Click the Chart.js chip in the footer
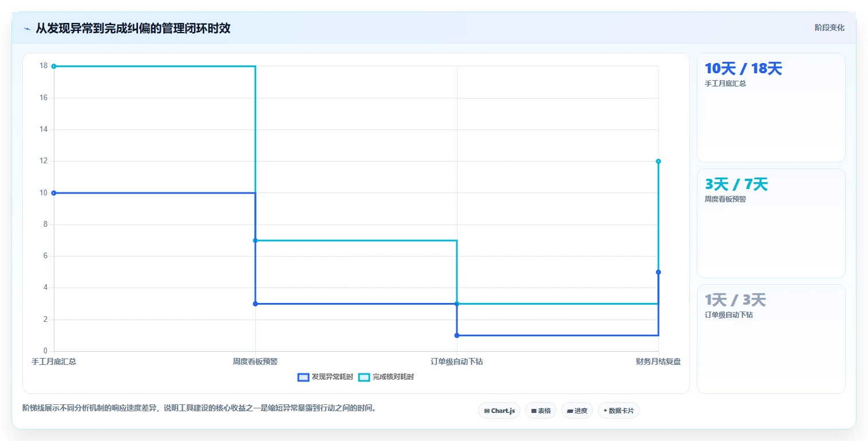The height and width of the screenshot is (441, 868). point(499,411)
